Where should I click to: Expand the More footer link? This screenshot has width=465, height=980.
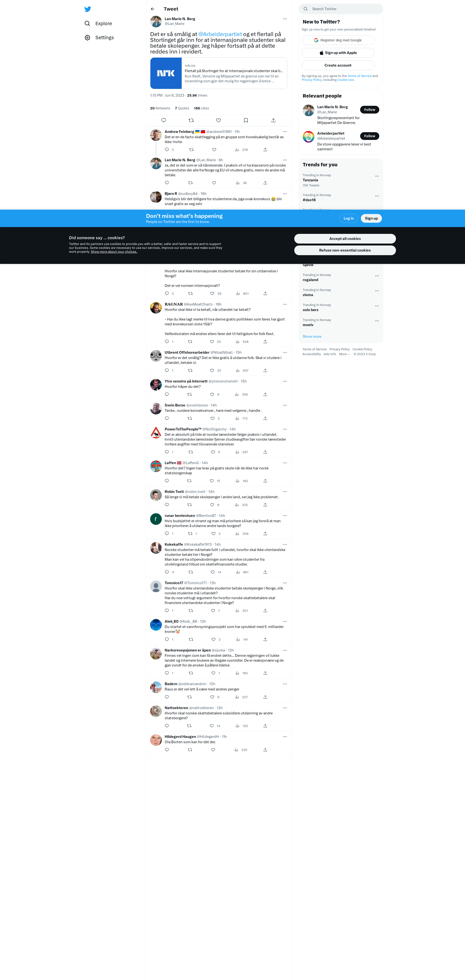click(x=344, y=354)
